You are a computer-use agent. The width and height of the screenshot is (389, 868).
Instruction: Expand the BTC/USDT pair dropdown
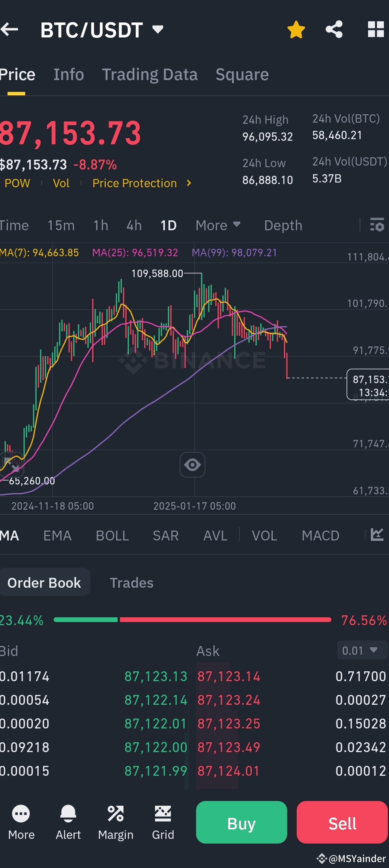click(158, 30)
